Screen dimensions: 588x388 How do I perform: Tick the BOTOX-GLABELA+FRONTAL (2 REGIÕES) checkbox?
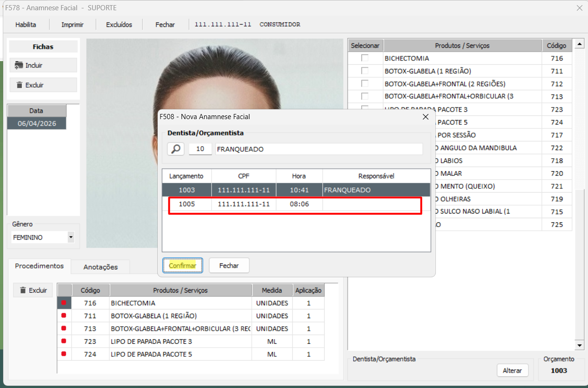click(x=365, y=84)
